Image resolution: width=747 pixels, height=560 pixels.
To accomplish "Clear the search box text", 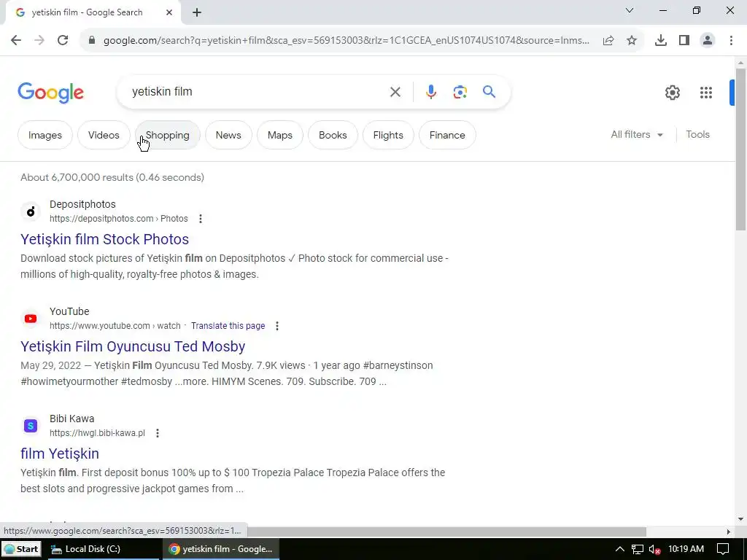I will 395,92.
